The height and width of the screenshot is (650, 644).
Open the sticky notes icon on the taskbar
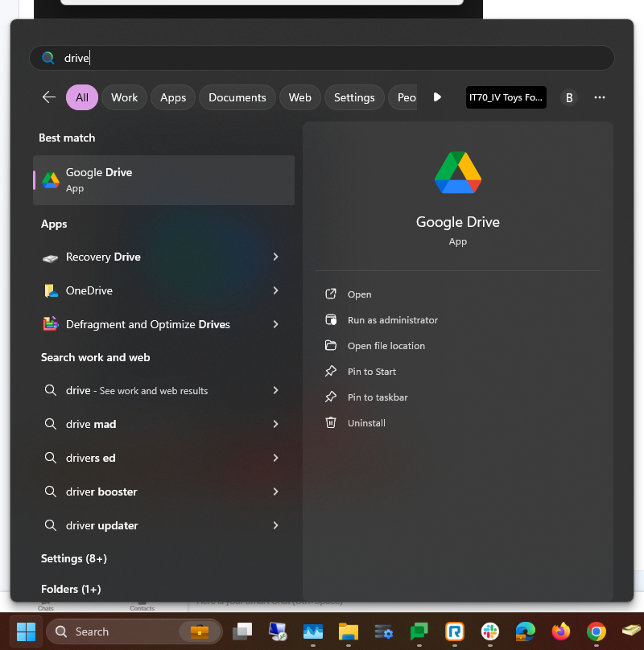pos(631,631)
